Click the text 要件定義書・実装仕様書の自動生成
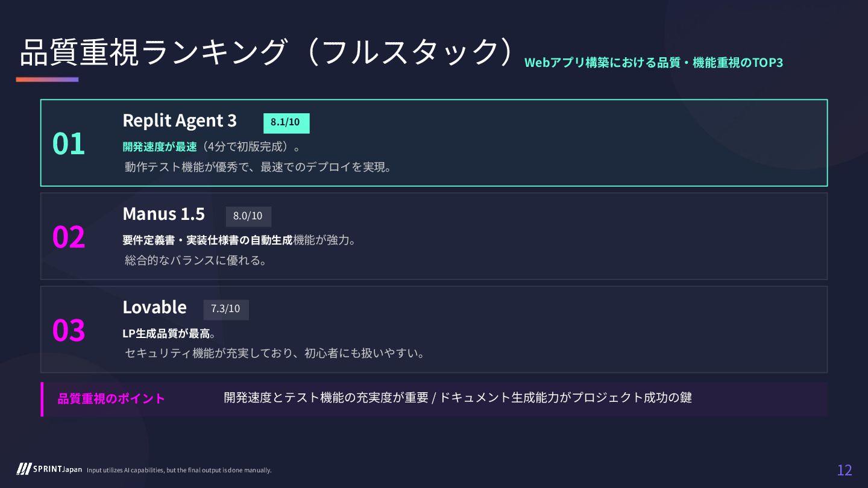The image size is (868, 488). [x=207, y=240]
